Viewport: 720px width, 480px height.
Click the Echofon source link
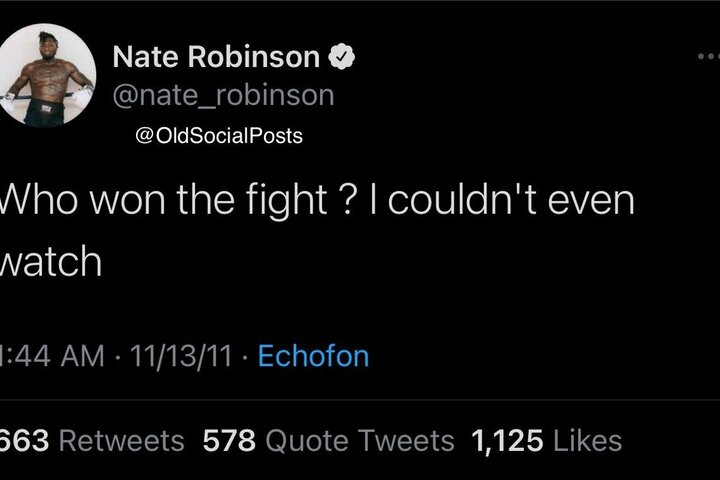coord(313,355)
